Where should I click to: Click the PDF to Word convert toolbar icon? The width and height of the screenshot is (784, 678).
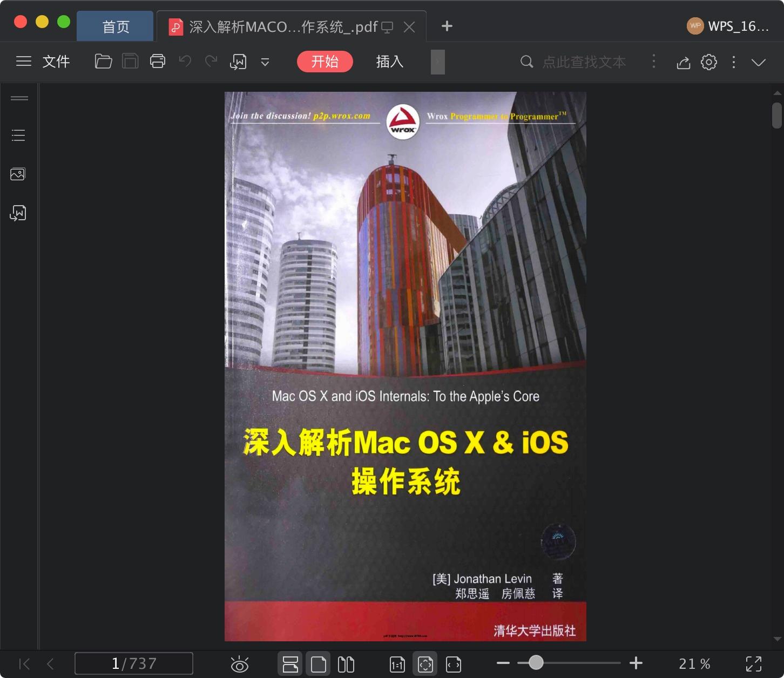[x=238, y=62]
